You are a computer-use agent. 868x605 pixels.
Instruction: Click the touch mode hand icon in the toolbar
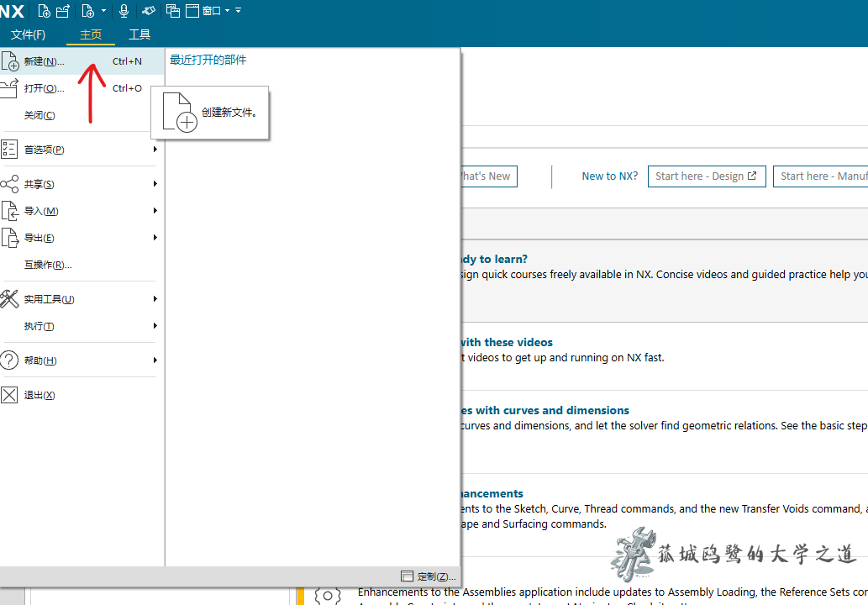pyautogui.click(x=149, y=11)
